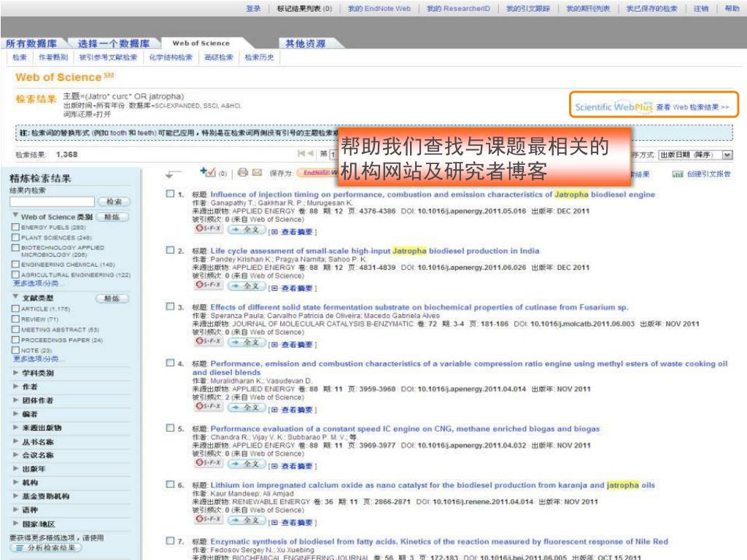Viewport: 747px width, 560px height.
Task: Go to first page arrow icon
Action: click(x=301, y=153)
